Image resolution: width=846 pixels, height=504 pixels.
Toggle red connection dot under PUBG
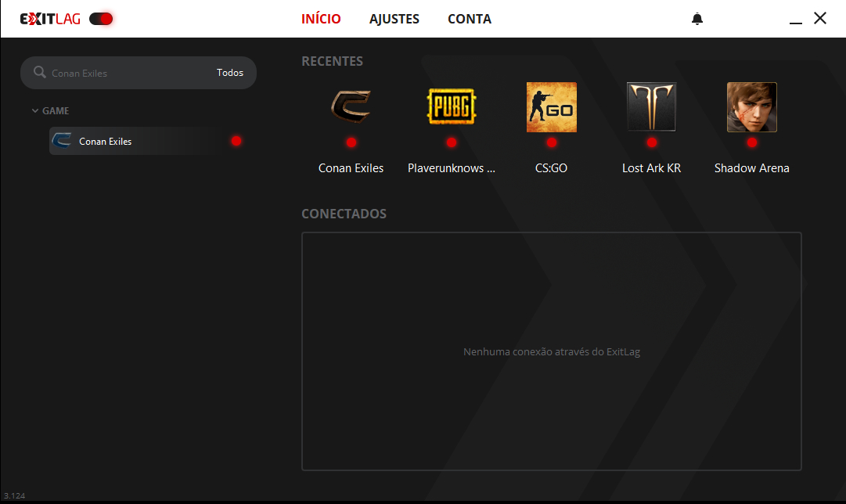coord(451,142)
